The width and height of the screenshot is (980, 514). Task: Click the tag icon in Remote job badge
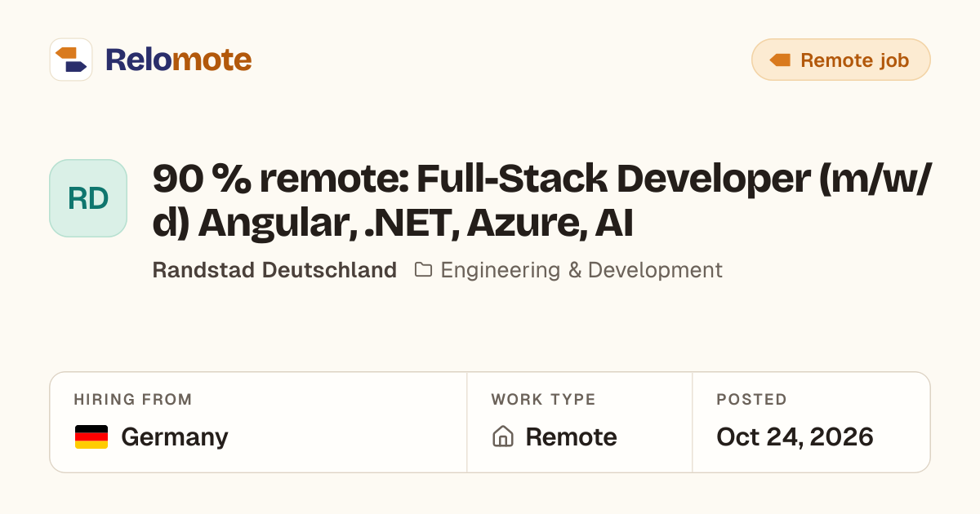coord(780,60)
